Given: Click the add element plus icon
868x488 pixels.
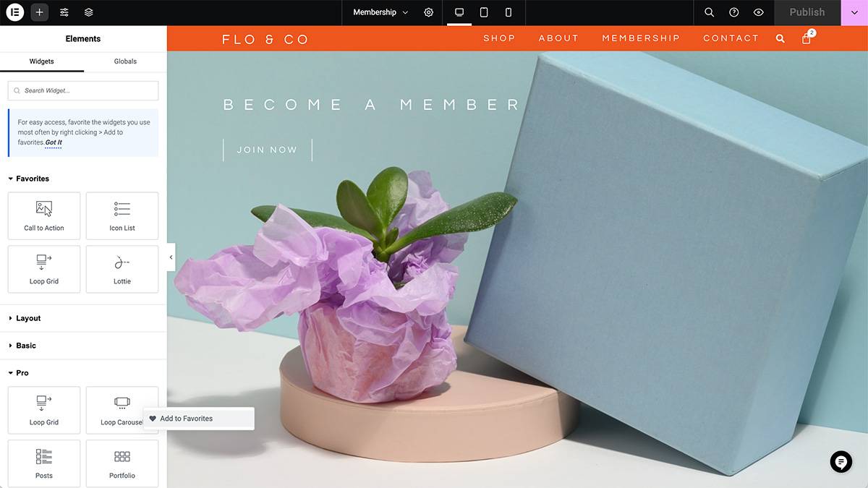Looking at the screenshot, I should click(39, 12).
